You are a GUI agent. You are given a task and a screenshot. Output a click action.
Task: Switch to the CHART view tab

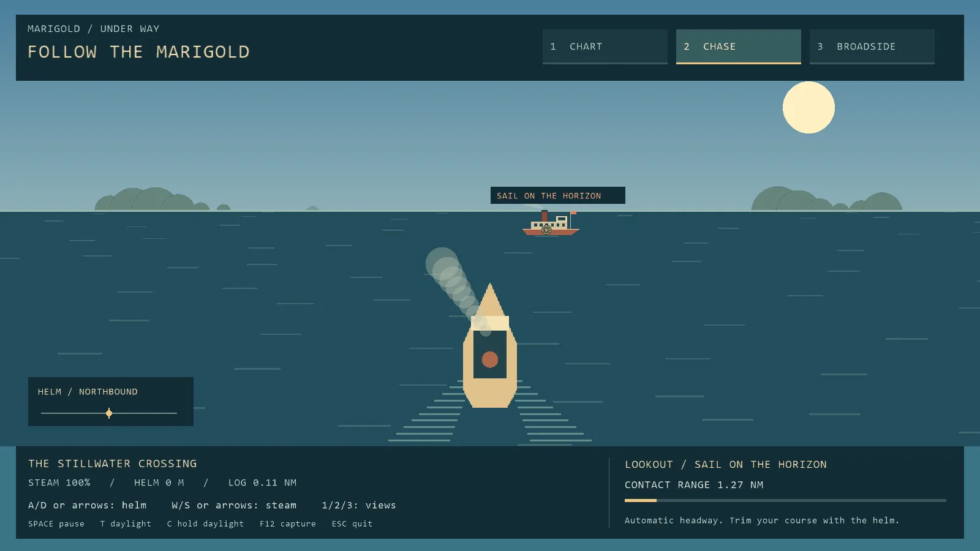[605, 47]
